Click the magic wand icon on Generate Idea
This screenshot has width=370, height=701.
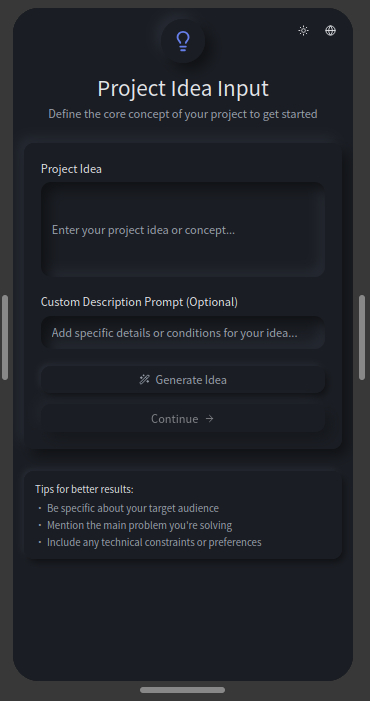point(144,380)
